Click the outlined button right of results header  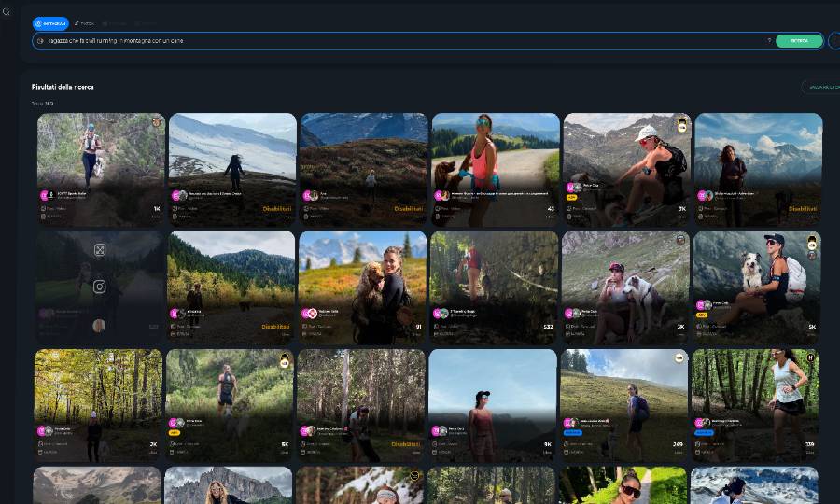[x=821, y=87]
